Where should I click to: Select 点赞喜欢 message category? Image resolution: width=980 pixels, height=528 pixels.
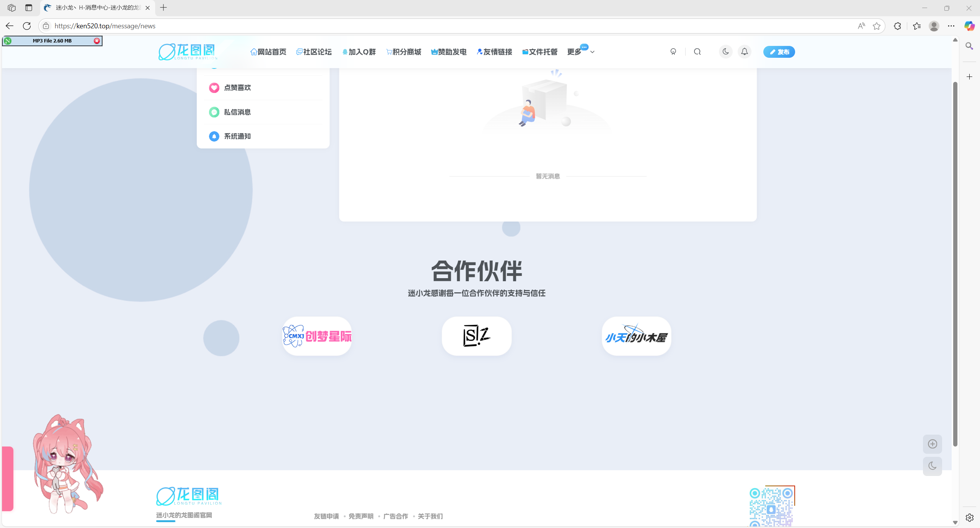pyautogui.click(x=263, y=88)
